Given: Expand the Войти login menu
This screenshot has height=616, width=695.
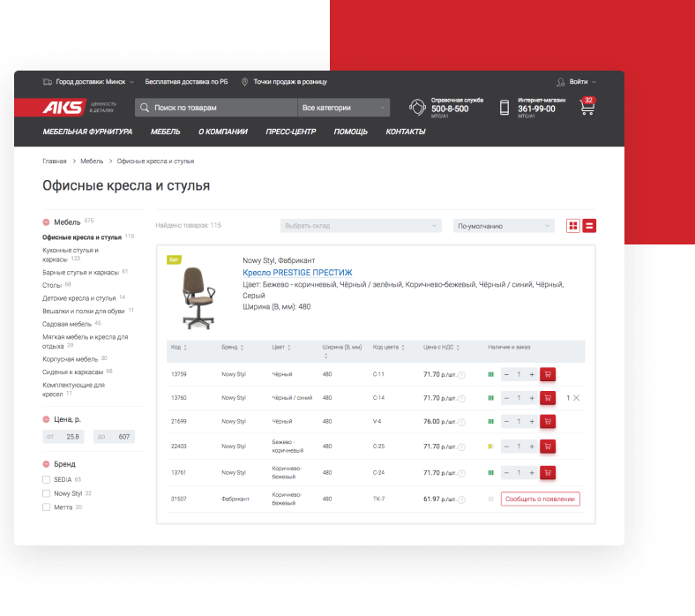Looking at the screenshot, I should click(x=582, y=81).
